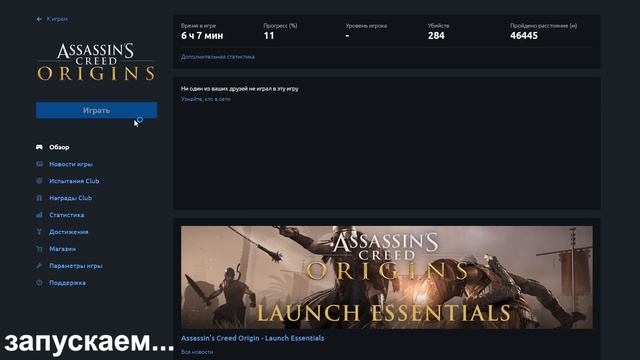The width and height of the screenshot is (640, 360).
Task: Launch the game with the Играть button
Action: point(96,111)
